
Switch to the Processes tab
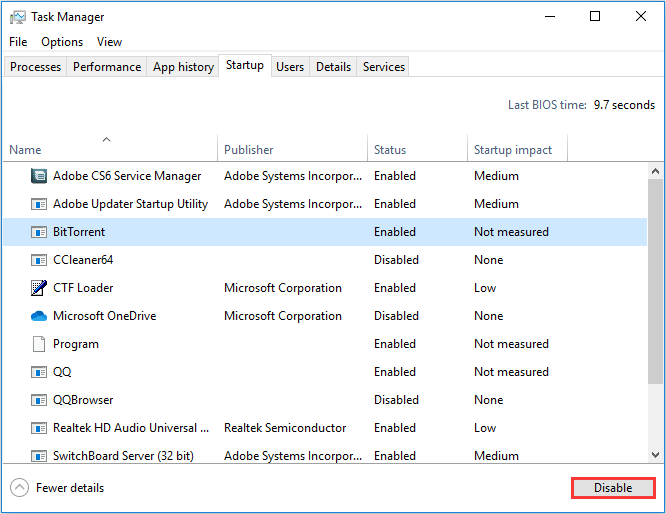point(35,67)
